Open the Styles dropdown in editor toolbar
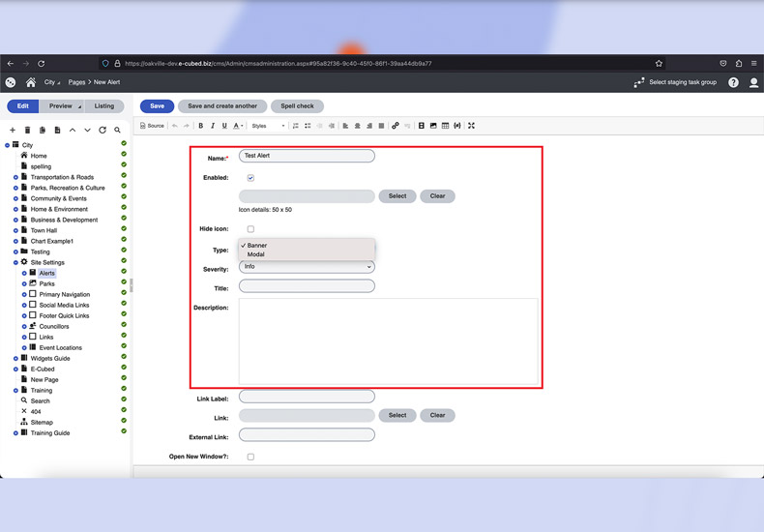Screen dimensions: 764x532 (x=268, y=126)
